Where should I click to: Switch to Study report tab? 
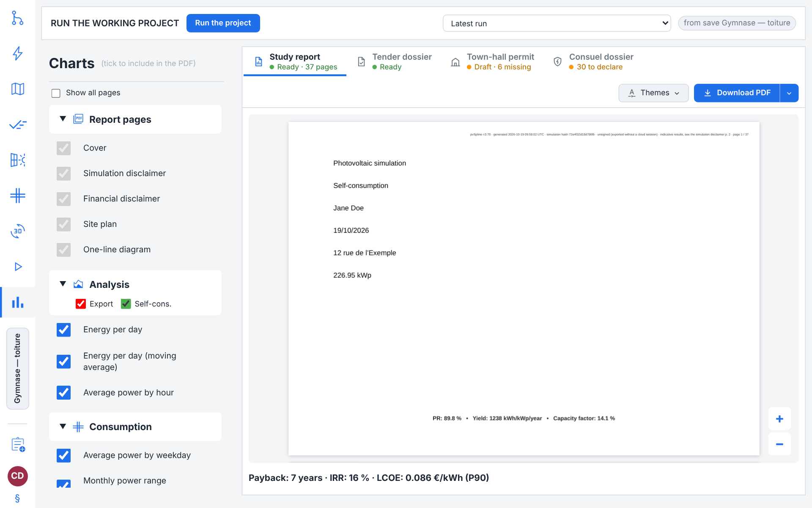(x=295, y=62)
